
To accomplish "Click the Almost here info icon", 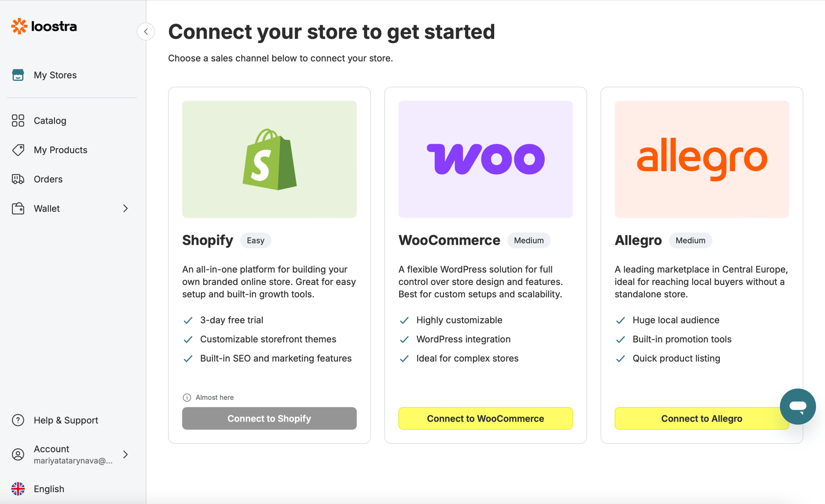I will 187,398.
